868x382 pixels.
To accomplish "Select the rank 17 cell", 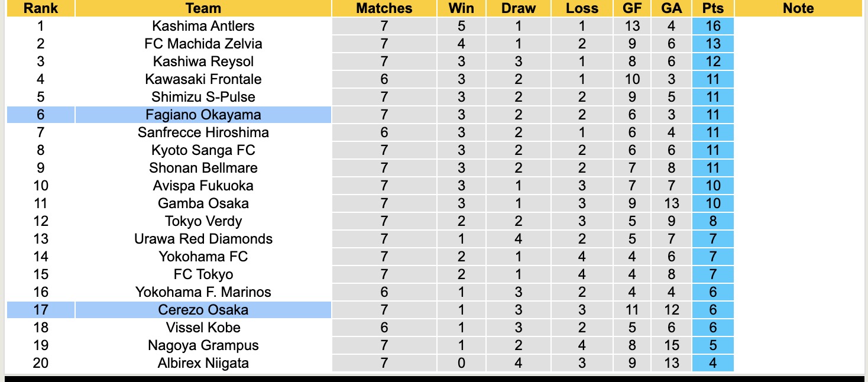I will [40, 310].
